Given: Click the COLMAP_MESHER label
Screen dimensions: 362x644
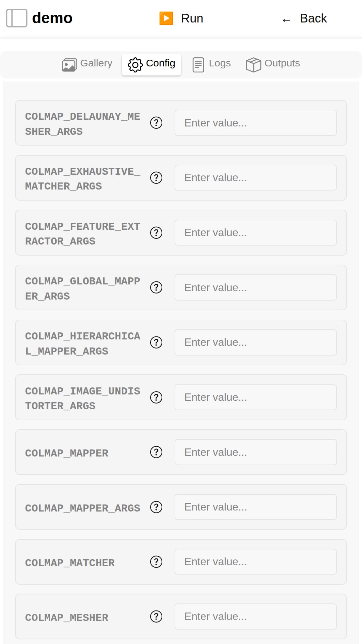Looking at the screenshot, I should (x=67, y=618).
